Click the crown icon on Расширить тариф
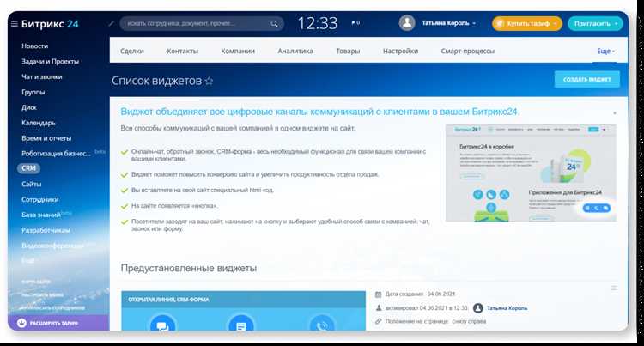This screenshot has width=644, height=346. point(21,323)
